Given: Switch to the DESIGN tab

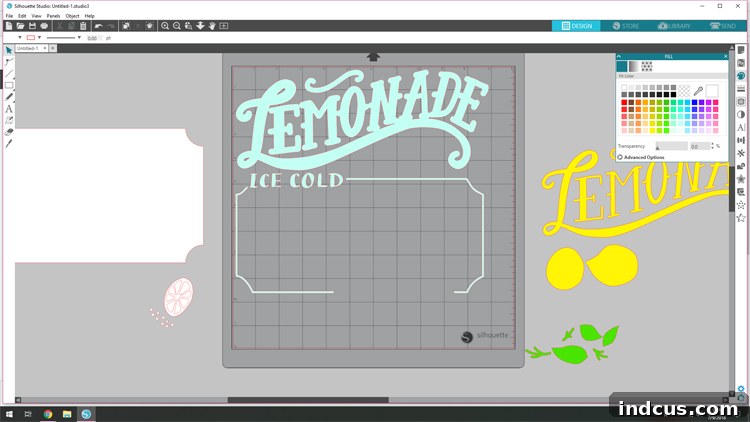Looking at the screenshot, I should click(x=576, y=26).
